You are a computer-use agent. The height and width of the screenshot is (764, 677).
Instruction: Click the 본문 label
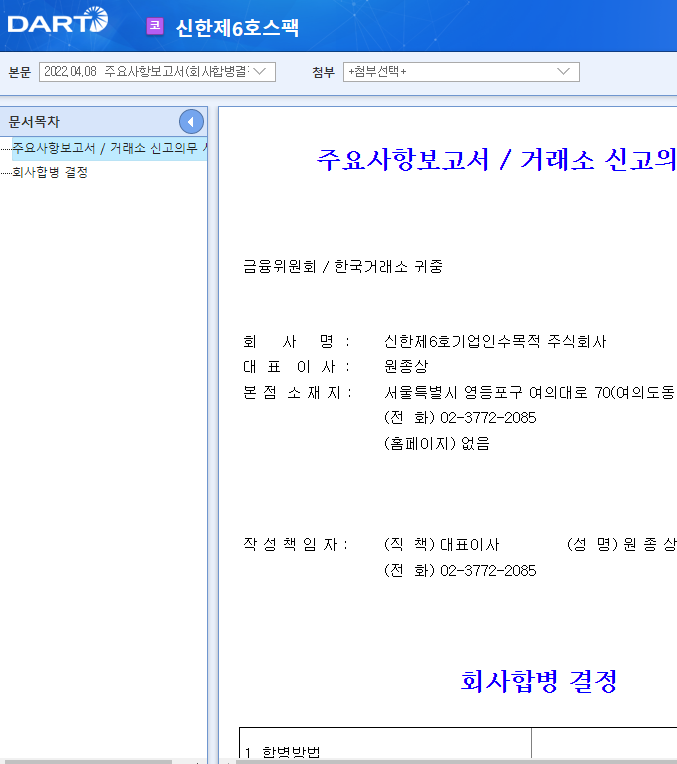(20, 72)
